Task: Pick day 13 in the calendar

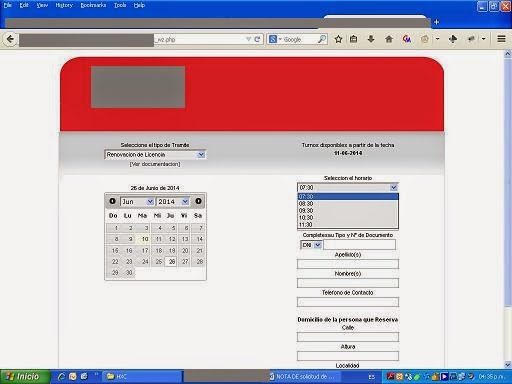Action: click(185, 239)
